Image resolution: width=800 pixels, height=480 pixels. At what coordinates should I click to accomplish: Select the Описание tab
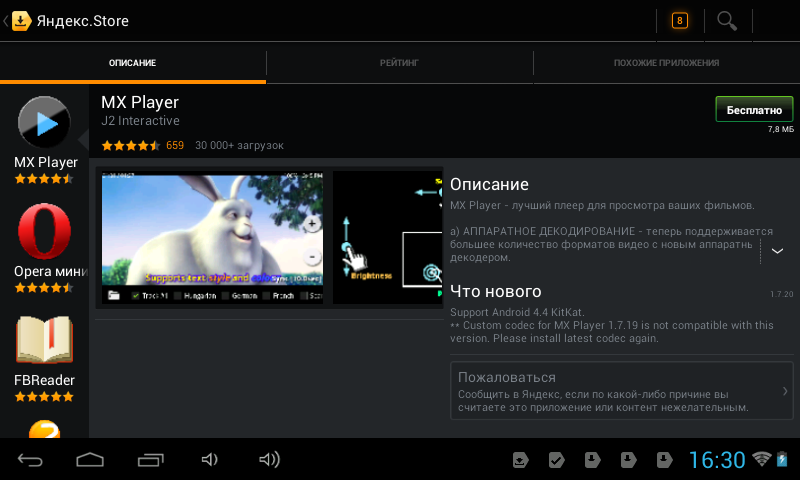133,63
